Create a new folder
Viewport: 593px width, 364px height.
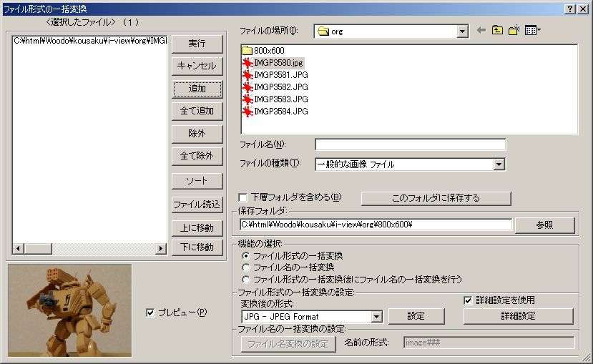[514, 31]
